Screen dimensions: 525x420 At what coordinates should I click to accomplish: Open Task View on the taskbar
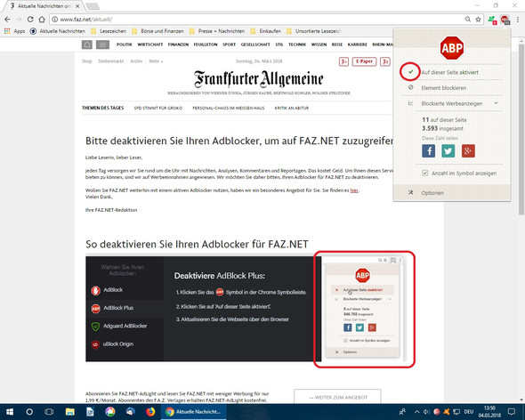point(49,412)
